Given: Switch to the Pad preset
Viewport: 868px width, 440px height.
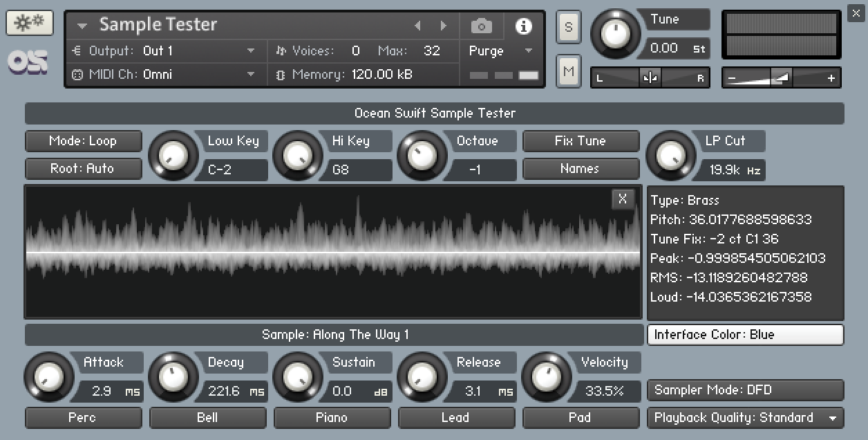Looking at the screenshot, I should (x=581, y=418).
